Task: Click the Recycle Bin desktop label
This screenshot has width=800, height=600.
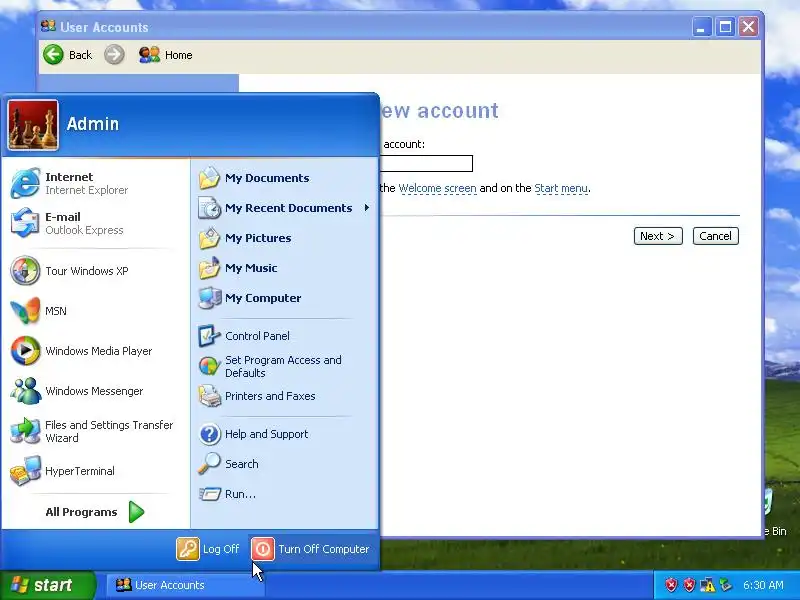Action: click(775, 531)
